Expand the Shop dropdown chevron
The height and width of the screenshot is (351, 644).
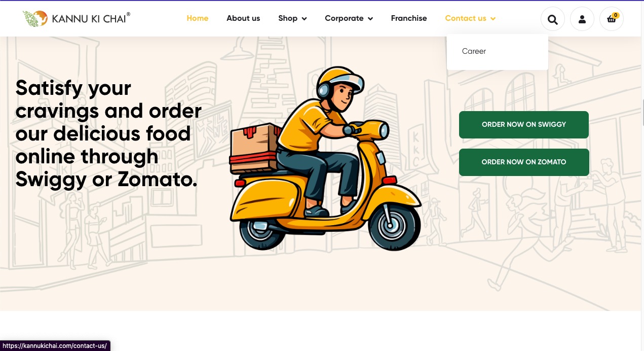coord(304,19)
